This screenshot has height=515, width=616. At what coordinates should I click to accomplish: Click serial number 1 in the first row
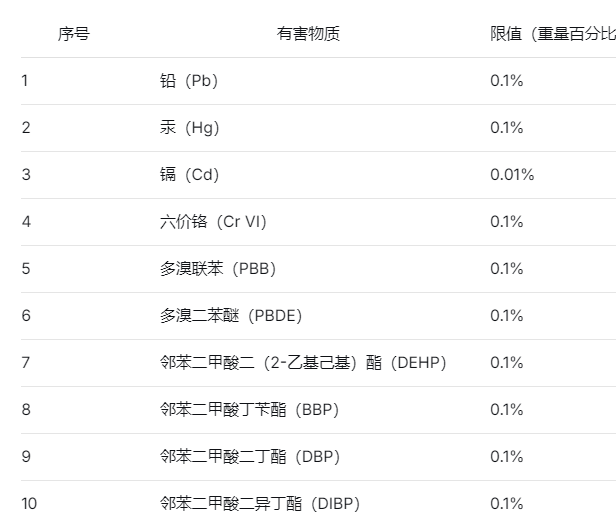click(x=25, y=81)
